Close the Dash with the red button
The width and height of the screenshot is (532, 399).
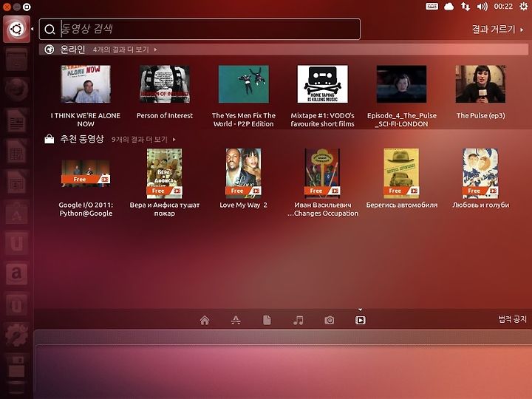pyautogui.click(x=7, y=7)
